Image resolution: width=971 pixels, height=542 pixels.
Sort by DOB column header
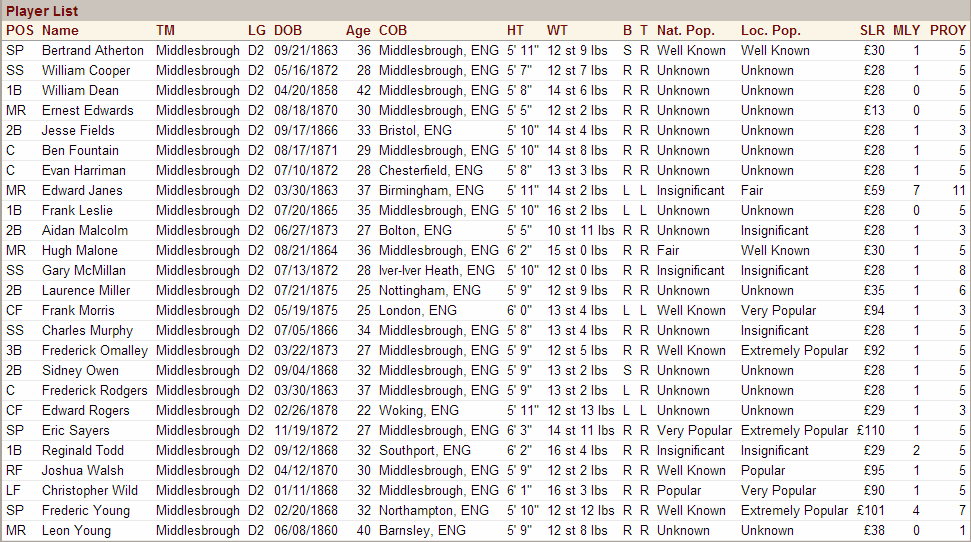(288, 30)
